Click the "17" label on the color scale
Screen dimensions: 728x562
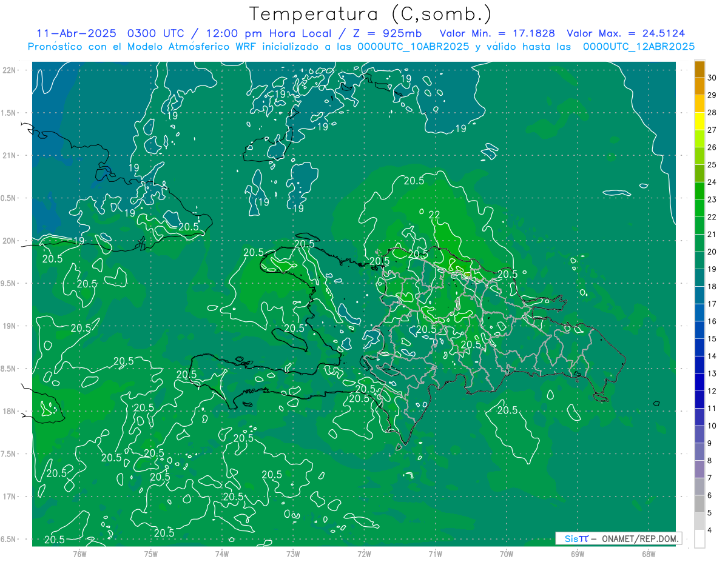click(712, 304)
